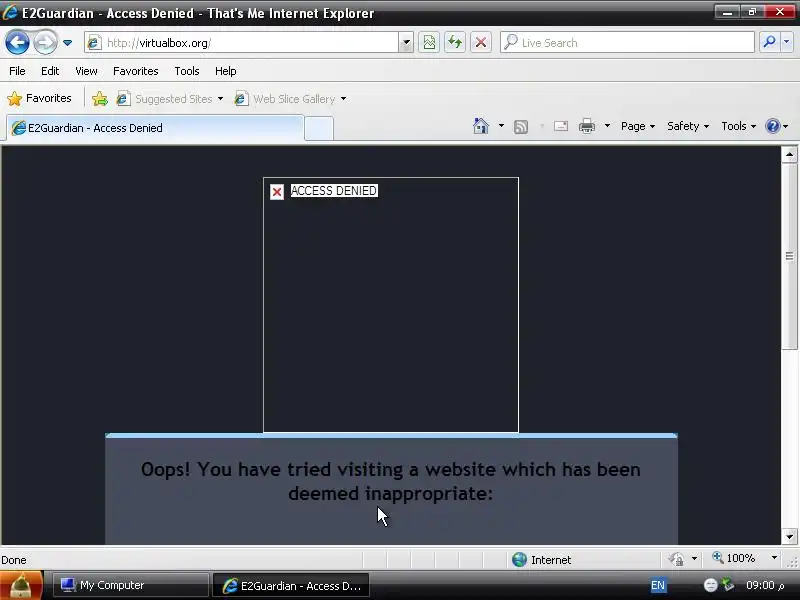Open Web Slice Gallery link
This screenshot has width=800, height=600.
pos(285,98)
